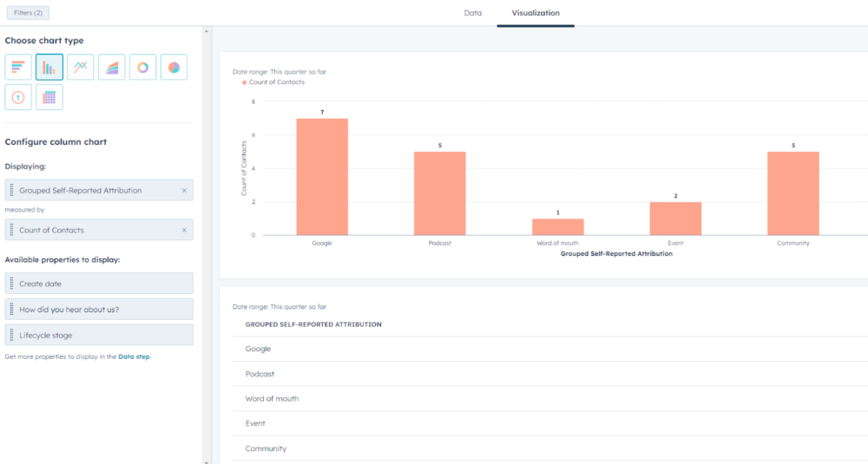Select the table grid chart type
The width and height of the screenshot is (868, 464).
point(49,97)
